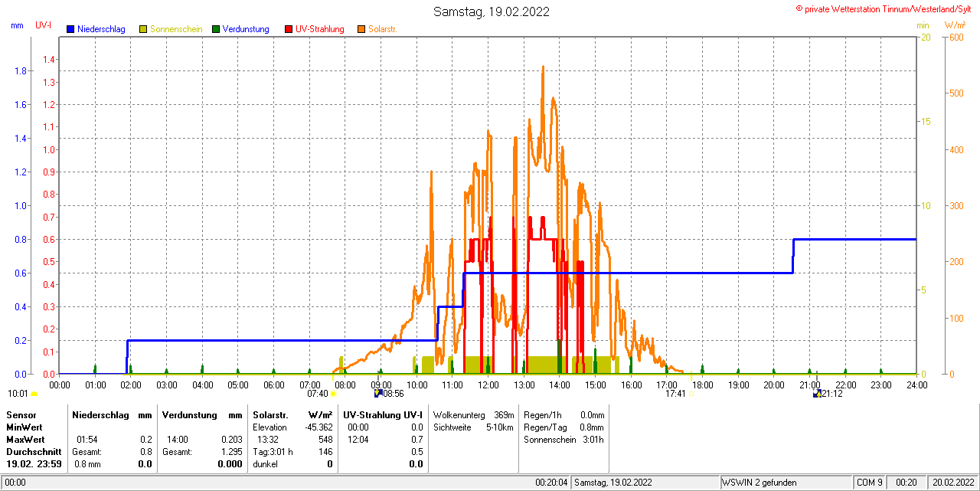Select the UV-Strahlung legend label
This screenshot has width=980, height=491.
[x=320, y=29]
